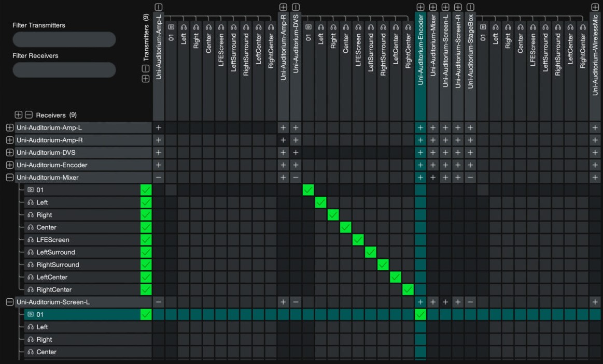Uncheck Screen-L 01 subscription in the Encoder column
The height and width of the screenshot is (364, 603).
point(420,314)
